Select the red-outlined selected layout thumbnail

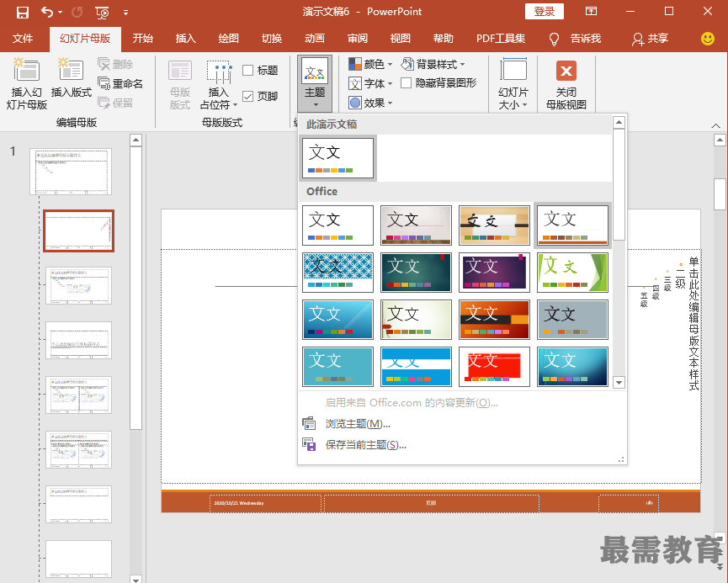point(78,231)
